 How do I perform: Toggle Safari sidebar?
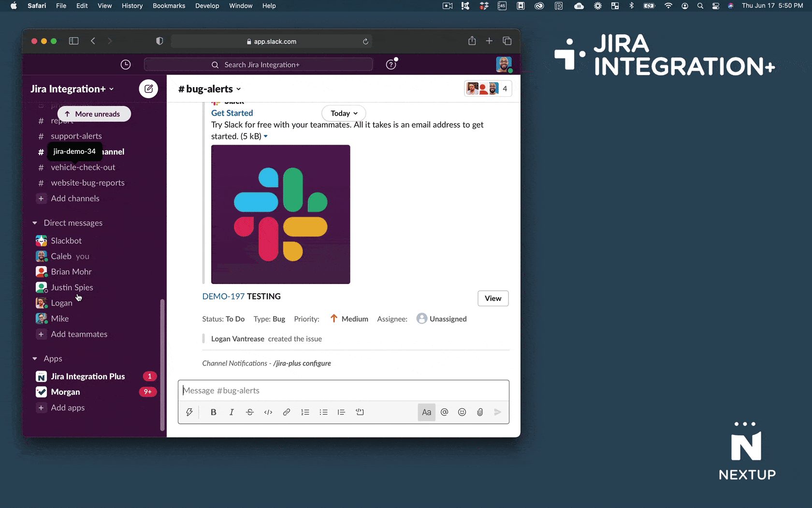click(73, 41)
